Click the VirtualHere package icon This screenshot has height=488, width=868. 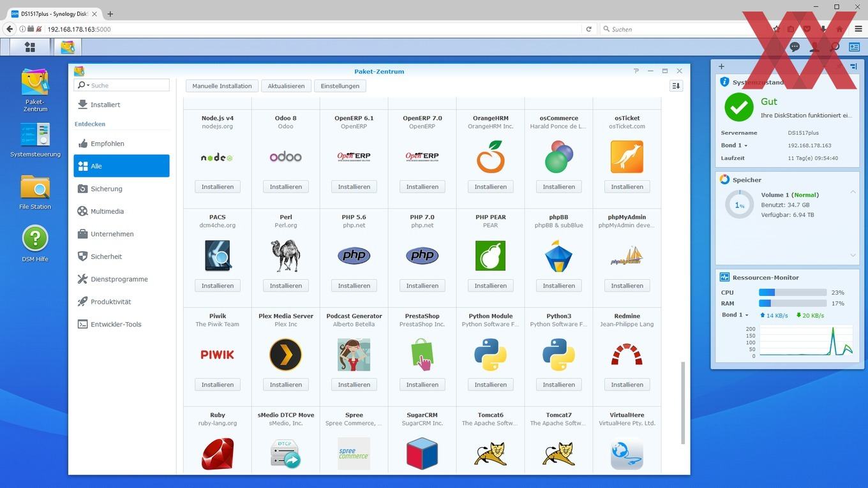click(627, 454)
